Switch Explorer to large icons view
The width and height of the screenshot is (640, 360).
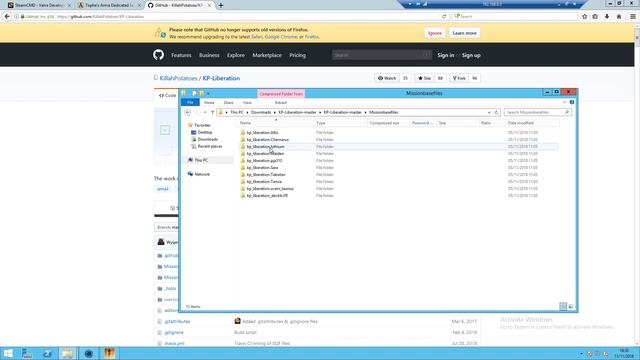click(571, 306)
